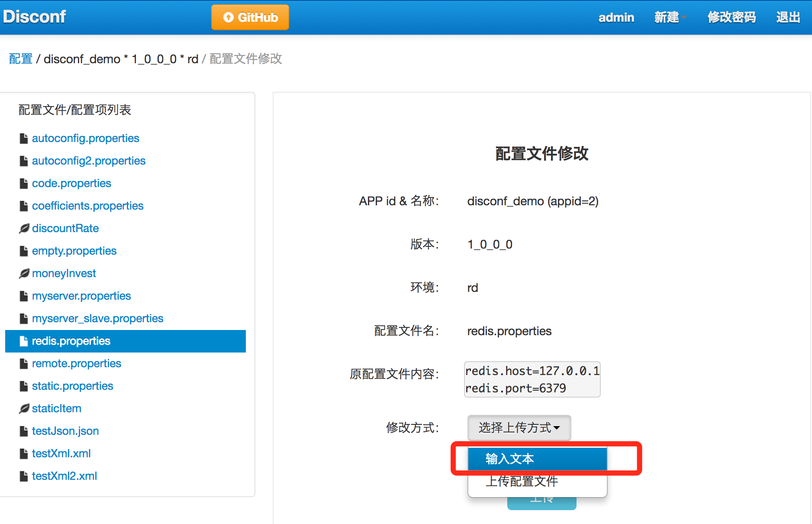Select the highlighted redis.properties entry

[126, 341]
